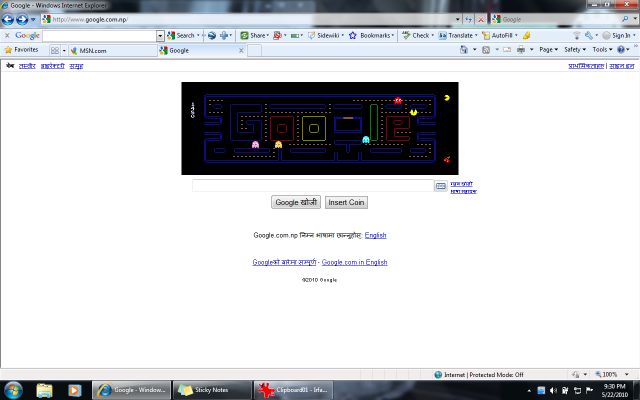Click the RSS feeds icon

[486, 50]
